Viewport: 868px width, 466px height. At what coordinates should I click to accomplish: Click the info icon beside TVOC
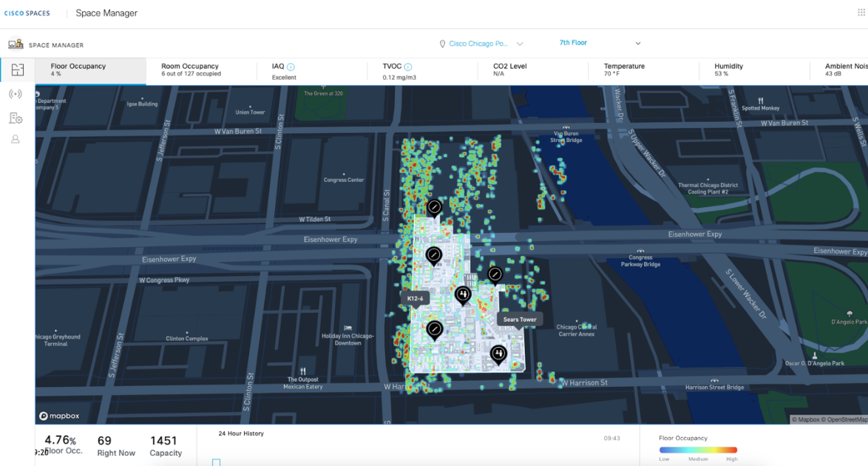408,67
